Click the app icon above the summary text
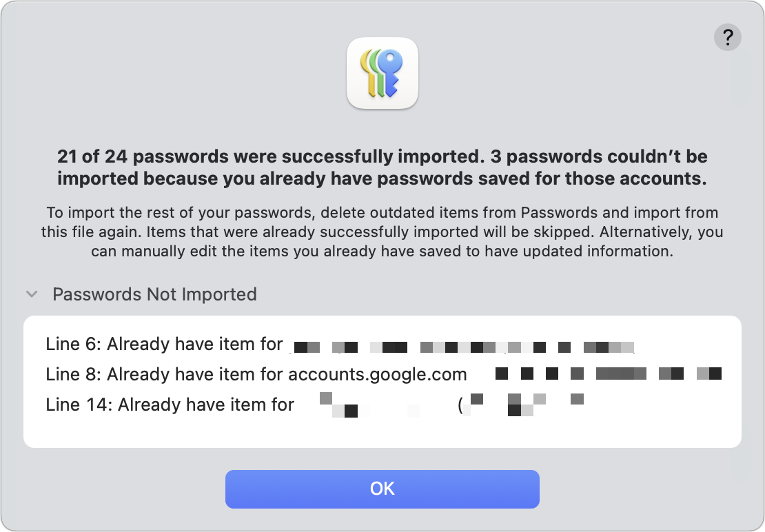This screenshot has height=532, width=765. pyautogui.click(x=382, y=73)
